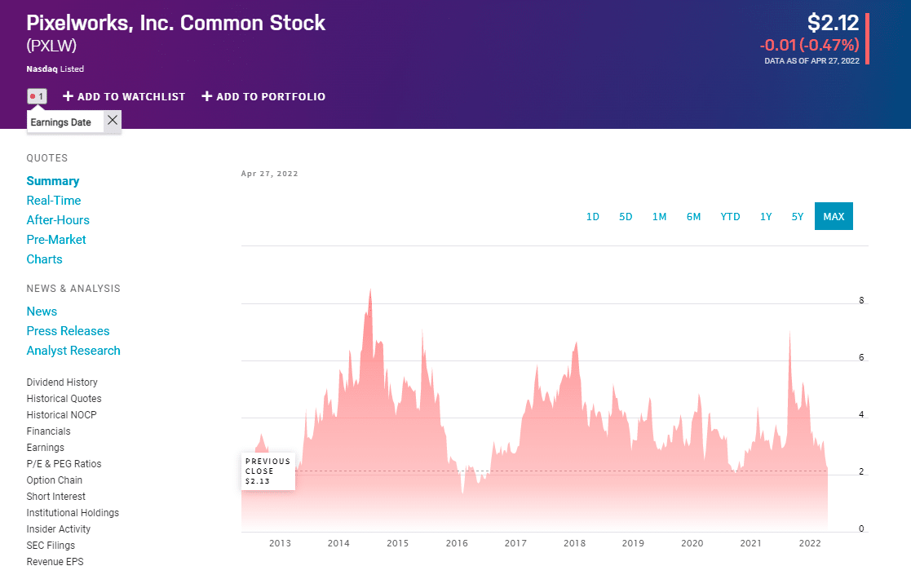View Insider Activity page
Image resolution: width=911 pixels, height=588 pixels.
pyautogui.click(x=59, y=529)
